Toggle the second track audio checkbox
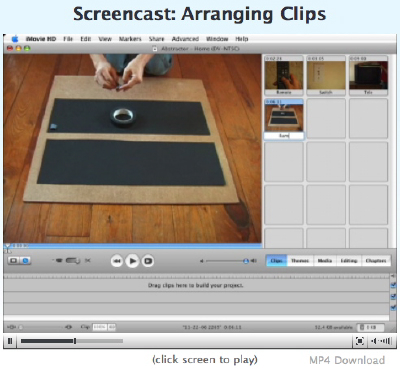The image size is (400, 369). pyautogui.click(x=393, y=296)
